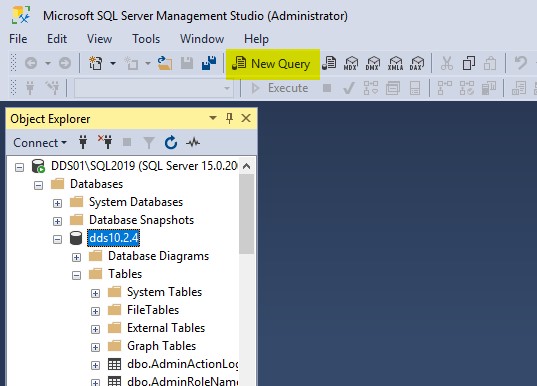Collapse the Databases folder
Viewport: 537px width, 386px height.
click(38, 185)
